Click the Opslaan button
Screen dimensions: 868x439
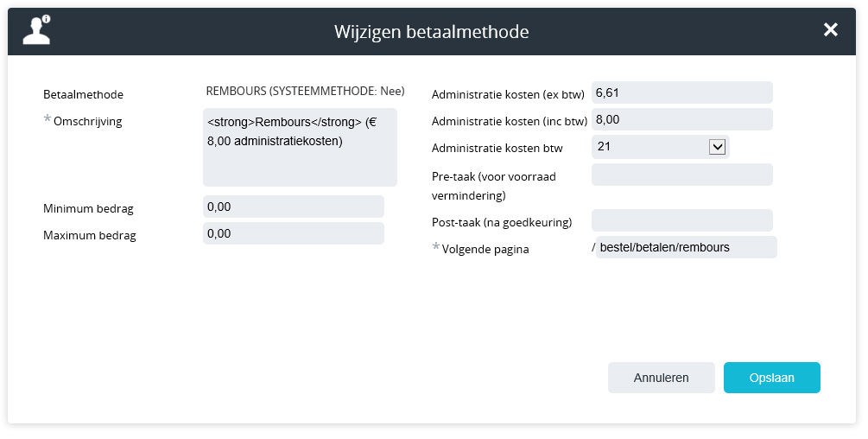coord(771,378)
